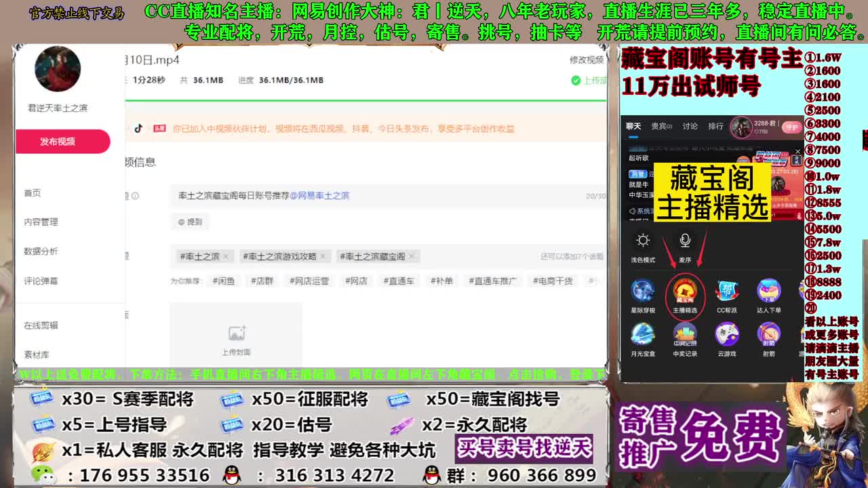Screen dimensions: 868x488
Task: Add the suggested tag #电商干货
Action: point(553,281)
